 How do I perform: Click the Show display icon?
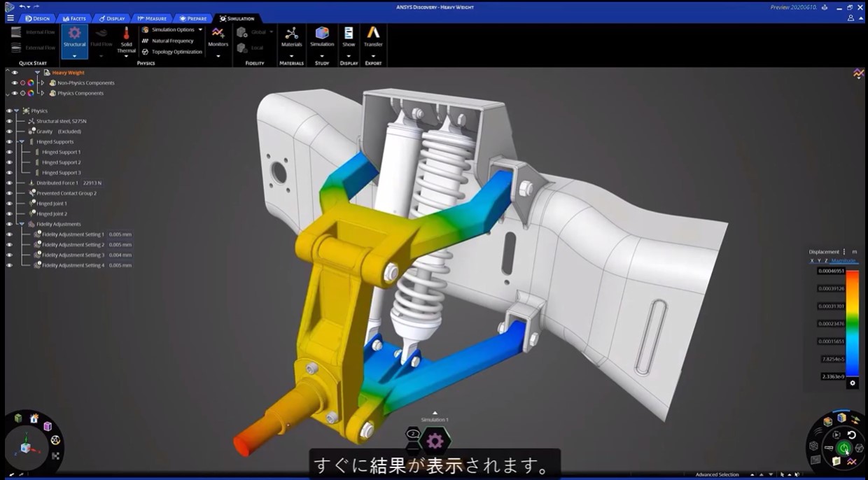click(349, 33)
